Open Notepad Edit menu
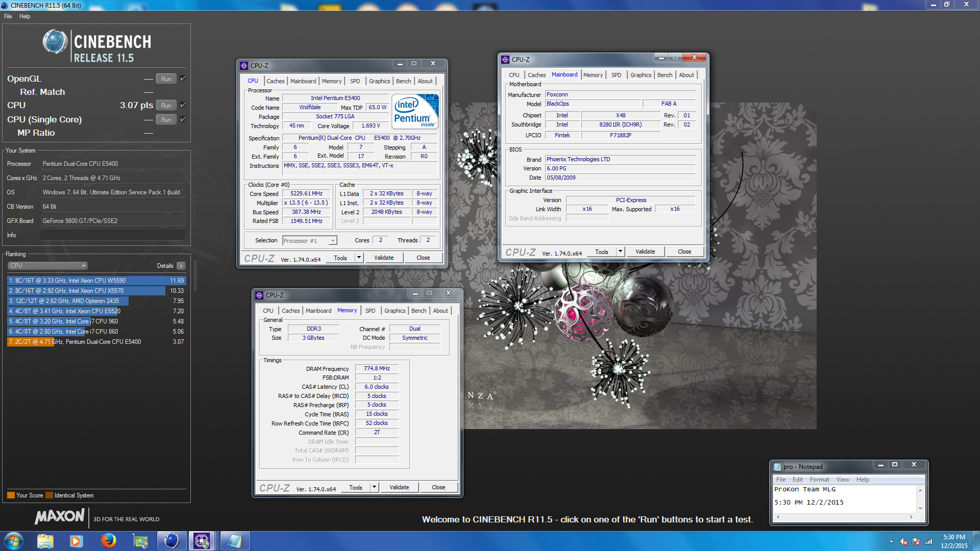The height and width of the screenshot is (551, 980). (797, 480)
